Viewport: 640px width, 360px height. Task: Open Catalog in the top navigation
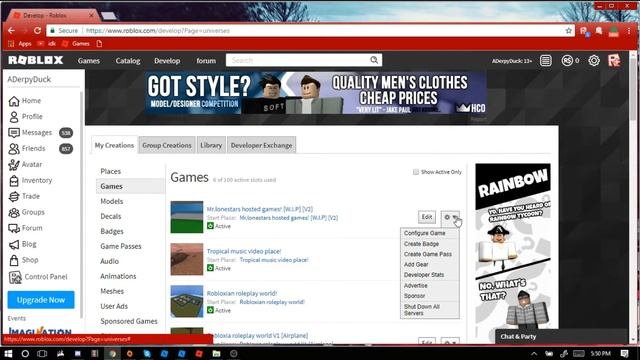(x=128, y=61)
